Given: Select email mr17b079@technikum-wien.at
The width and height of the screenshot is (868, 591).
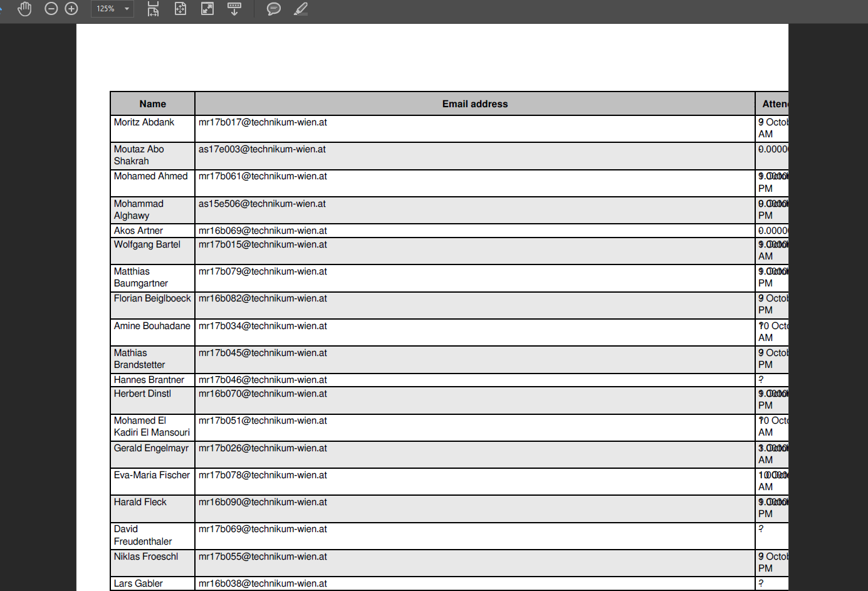Looking at the screenshot, I should coord(263,271).
